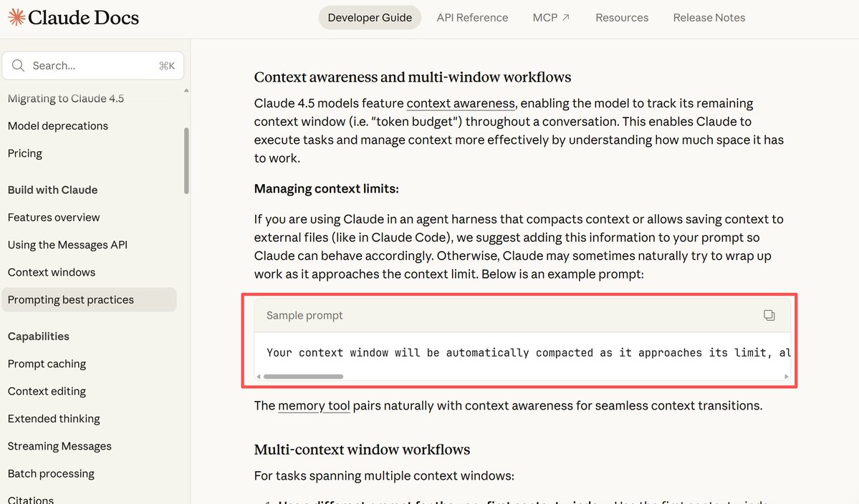Click the Sample prompt label
Screen dimensions: 859x504
[x=304, y=315]
